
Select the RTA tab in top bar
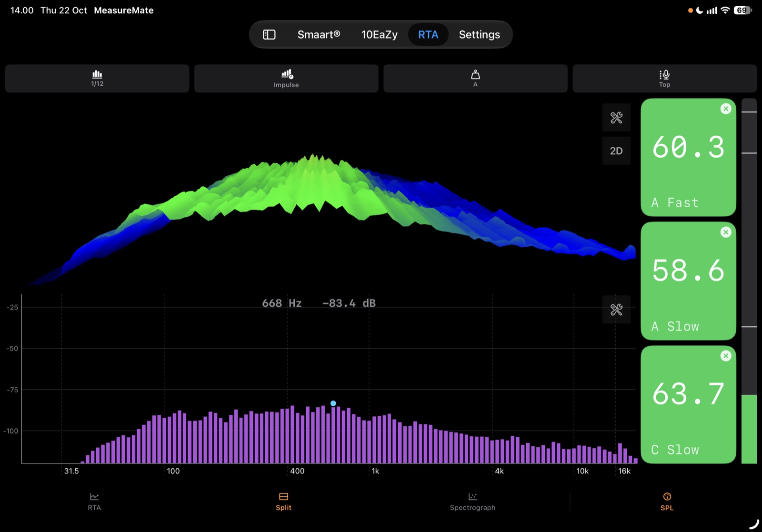pos(428,35)
